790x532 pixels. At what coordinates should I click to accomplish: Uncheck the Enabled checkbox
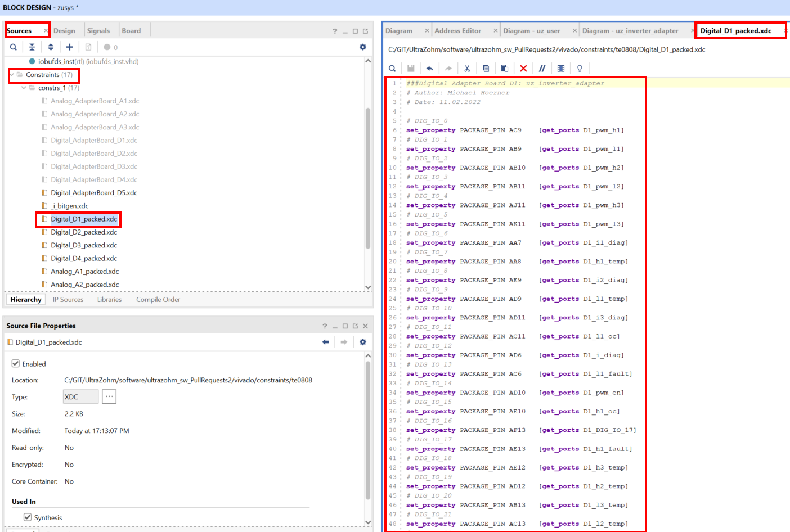tap(16, 364)
